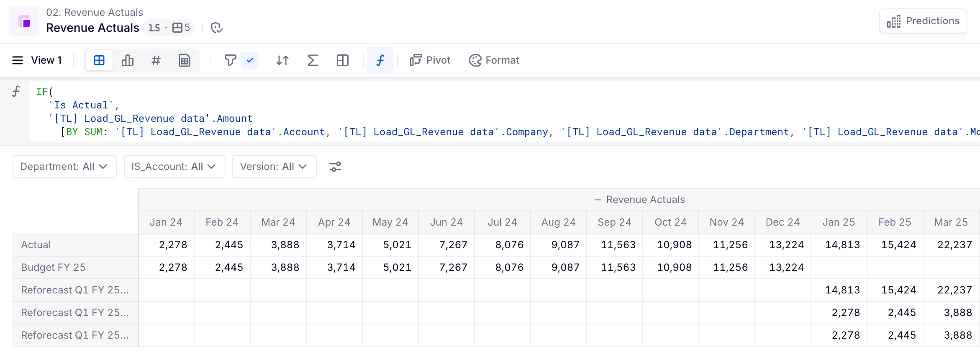Click the shield status icon by title
Screen dimensions: 980x360
pyautogui.click(x=216, y=28)
